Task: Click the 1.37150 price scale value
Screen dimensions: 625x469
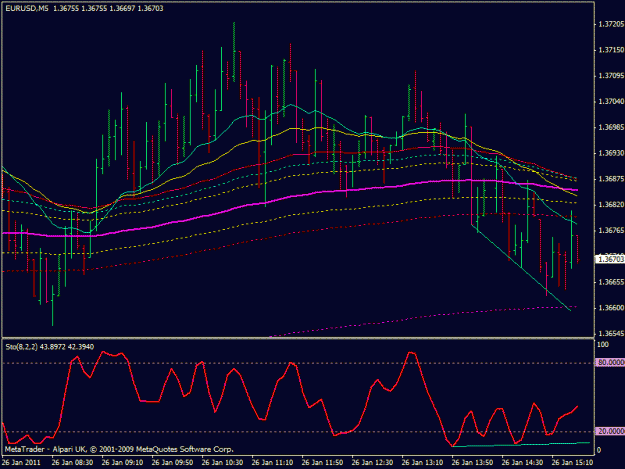Action: point(611,50)
